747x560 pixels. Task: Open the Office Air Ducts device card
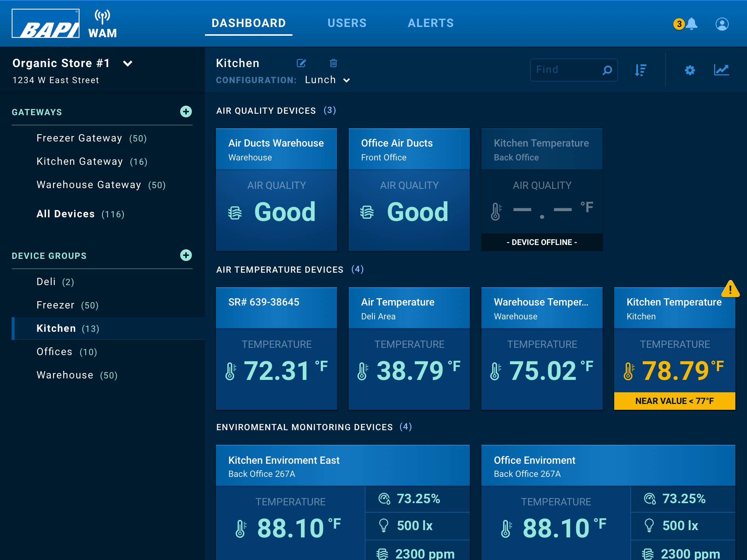[x=409, y=190]
